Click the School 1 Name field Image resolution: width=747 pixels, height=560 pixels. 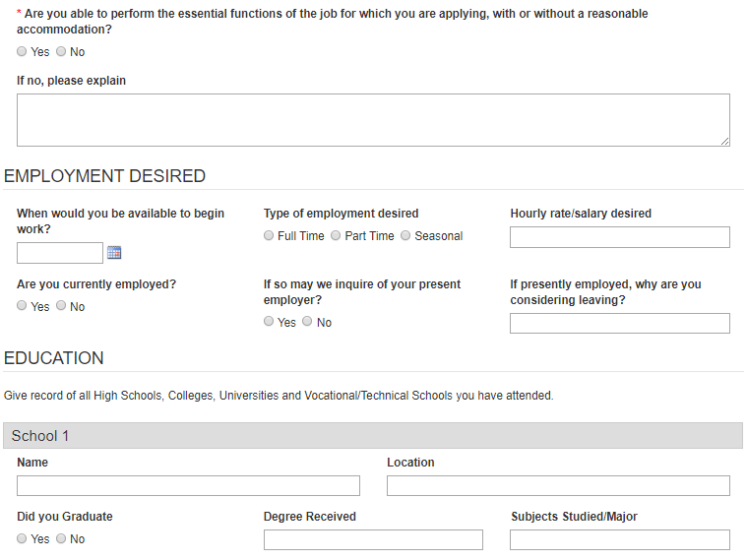tap(188, 485)
